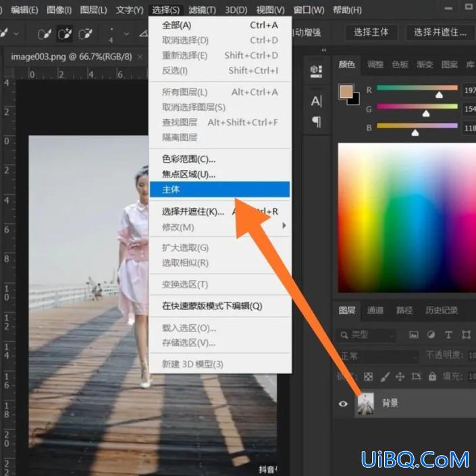476x476 pixels.
Task: Open the Character panel icon
Action: click(x=316, y=101)
